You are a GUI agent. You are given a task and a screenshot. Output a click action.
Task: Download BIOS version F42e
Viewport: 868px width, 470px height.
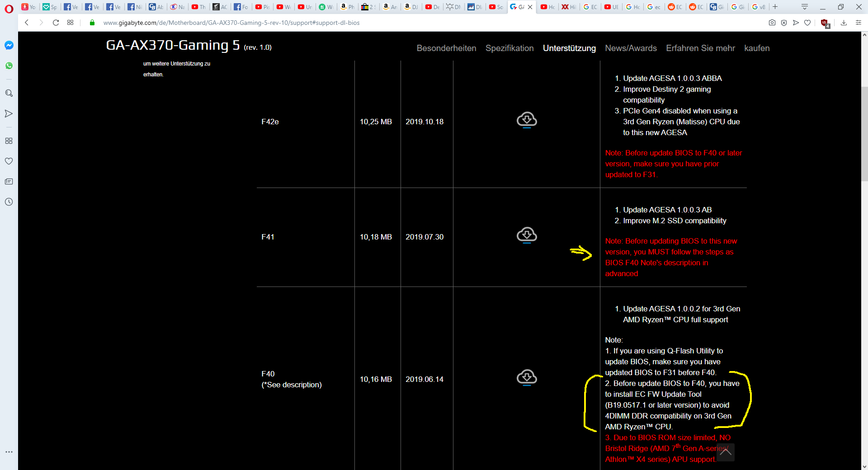coord(527,120)
